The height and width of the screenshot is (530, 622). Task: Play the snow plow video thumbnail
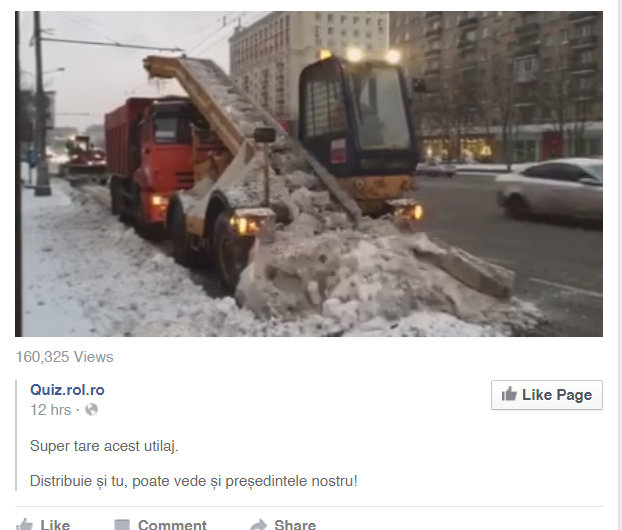point(309,174)
